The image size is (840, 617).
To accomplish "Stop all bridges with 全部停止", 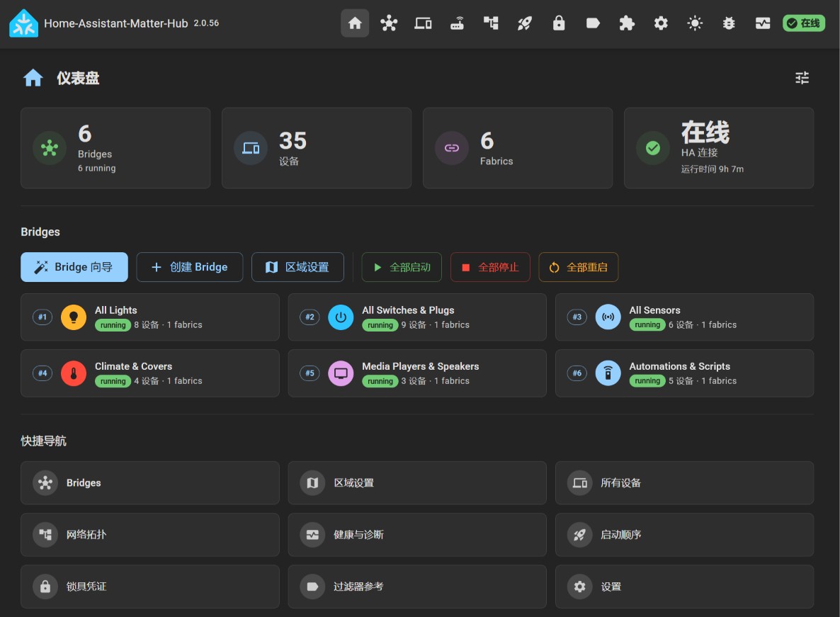I will tap(490, 267).
